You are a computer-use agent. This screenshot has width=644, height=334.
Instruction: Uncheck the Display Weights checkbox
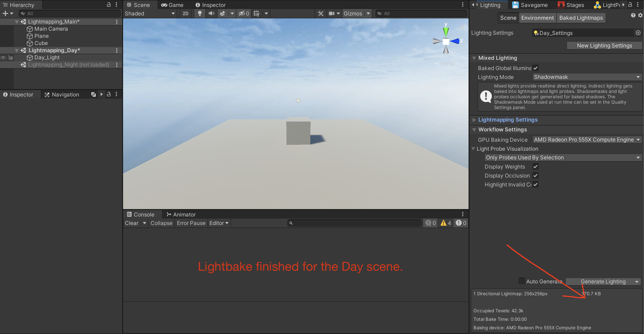point(535,166)
